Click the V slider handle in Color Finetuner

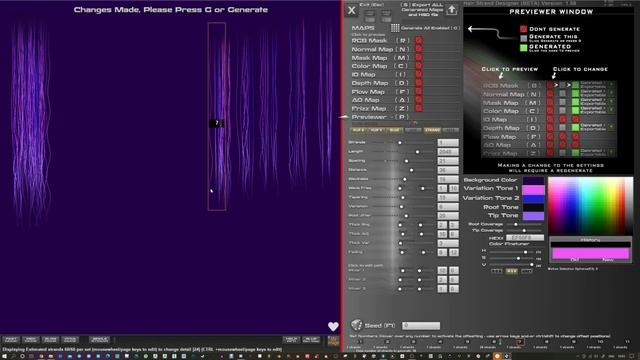(x=531, y=265)
